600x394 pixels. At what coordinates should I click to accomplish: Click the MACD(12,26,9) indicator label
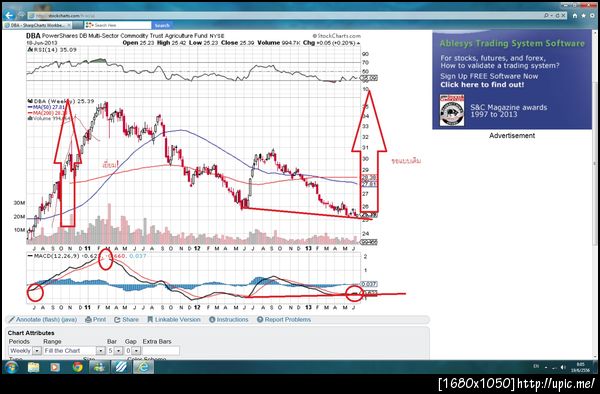coord(57,256)
